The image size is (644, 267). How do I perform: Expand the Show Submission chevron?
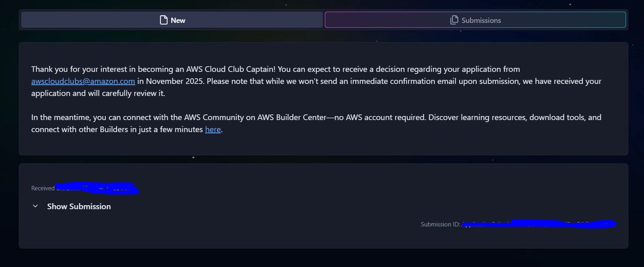pos(35,206)
